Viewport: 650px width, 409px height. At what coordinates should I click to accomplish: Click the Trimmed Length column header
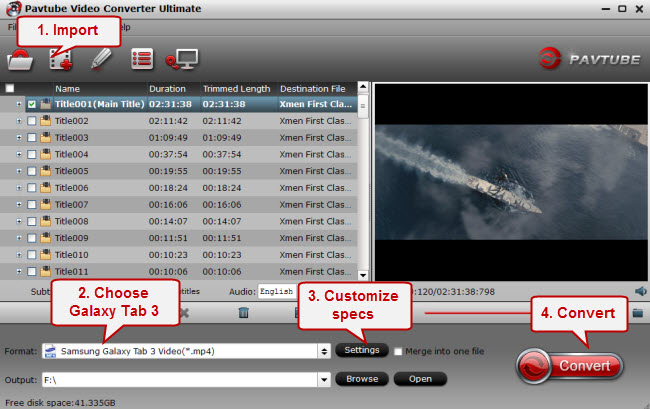[236, 89]
